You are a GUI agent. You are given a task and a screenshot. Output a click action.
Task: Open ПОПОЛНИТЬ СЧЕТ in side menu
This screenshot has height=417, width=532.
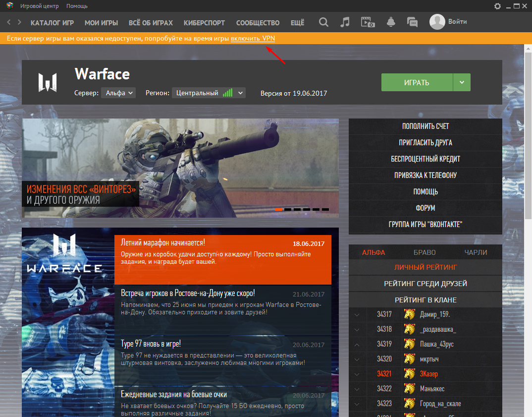coord(425,126)
